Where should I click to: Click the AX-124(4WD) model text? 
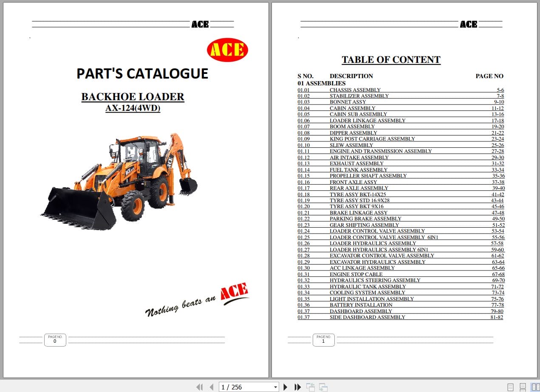coord(133,108)
